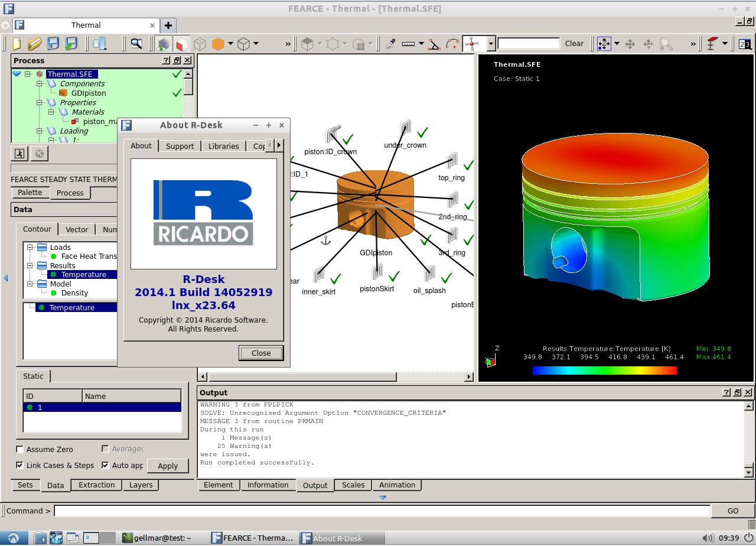Click the help '?' icon on Process panel
The width and height of the screenshot is (756, 546).
166,60
